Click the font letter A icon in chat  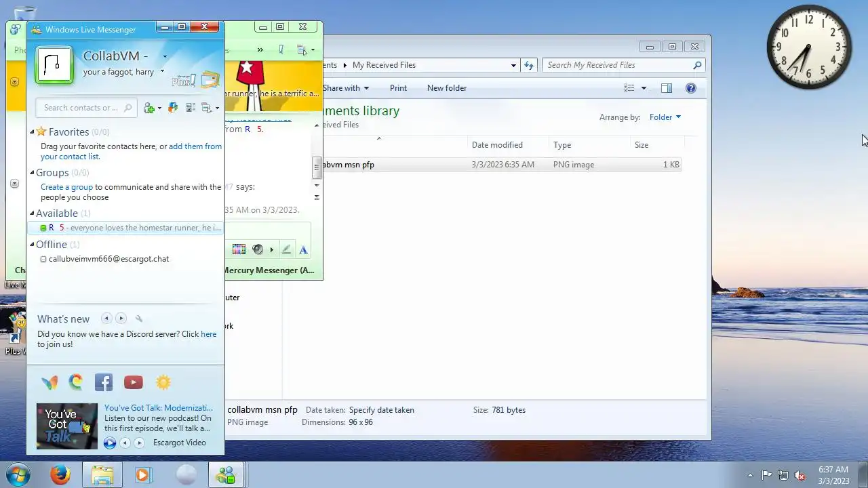(x=303, y=249)
